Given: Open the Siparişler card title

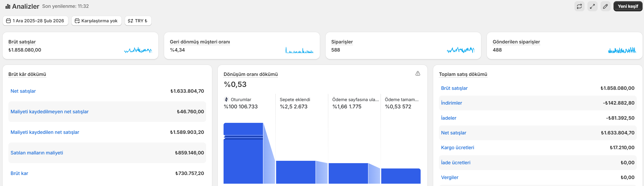Looking at the screenshot, I should point(342,42).
